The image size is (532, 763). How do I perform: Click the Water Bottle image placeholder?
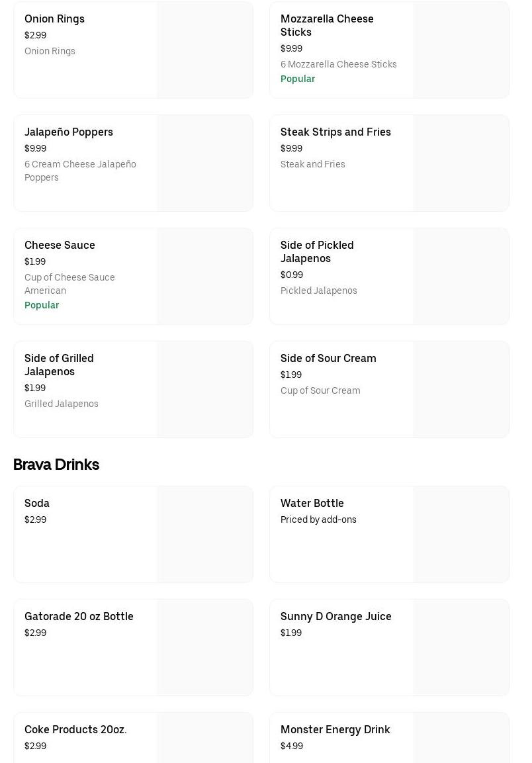461,535
